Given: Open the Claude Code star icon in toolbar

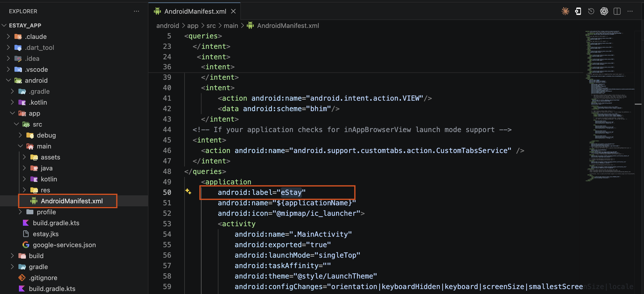Looking at the screenshot, I should tap(565, 11).
